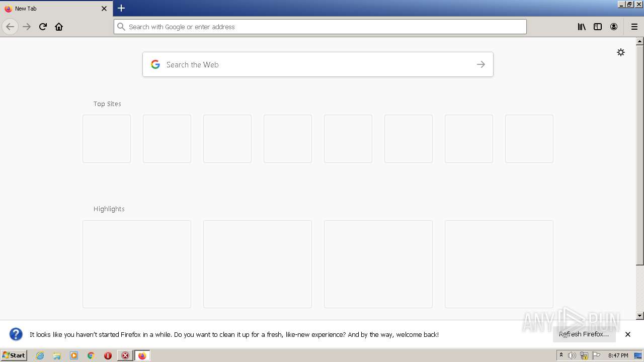Open the Opera taskbar icon

[108, 355]
